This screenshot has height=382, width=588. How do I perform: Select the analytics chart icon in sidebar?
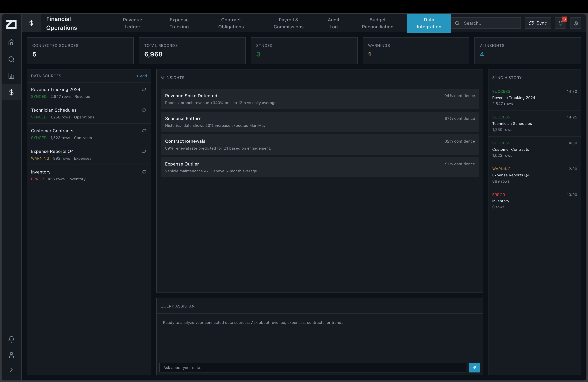click(11, 76)
